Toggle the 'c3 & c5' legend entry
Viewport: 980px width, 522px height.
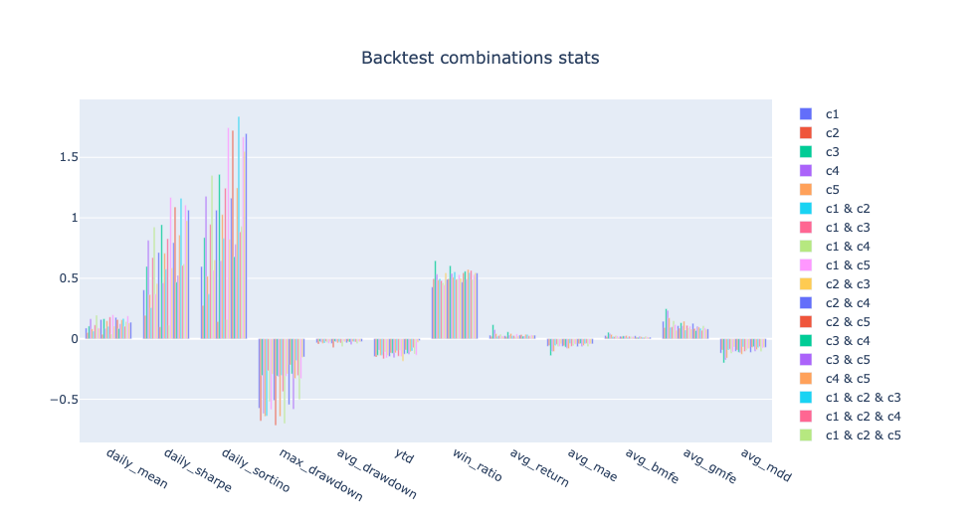(846, 360)
